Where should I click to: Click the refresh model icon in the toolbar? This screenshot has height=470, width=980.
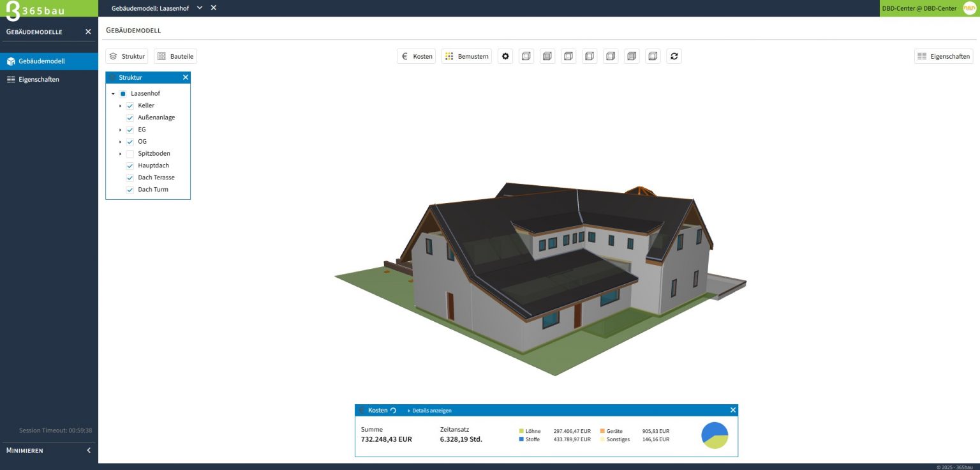click(674, 56)
